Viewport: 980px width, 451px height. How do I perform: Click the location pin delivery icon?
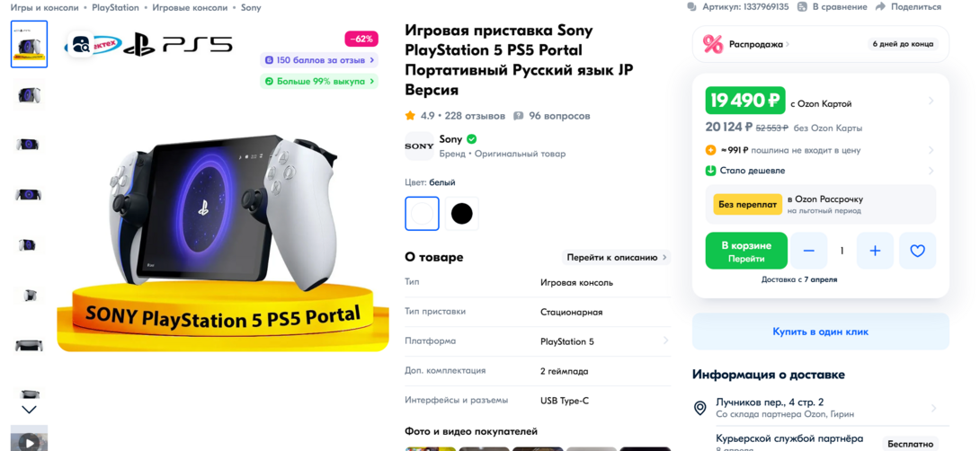(700, 409)
